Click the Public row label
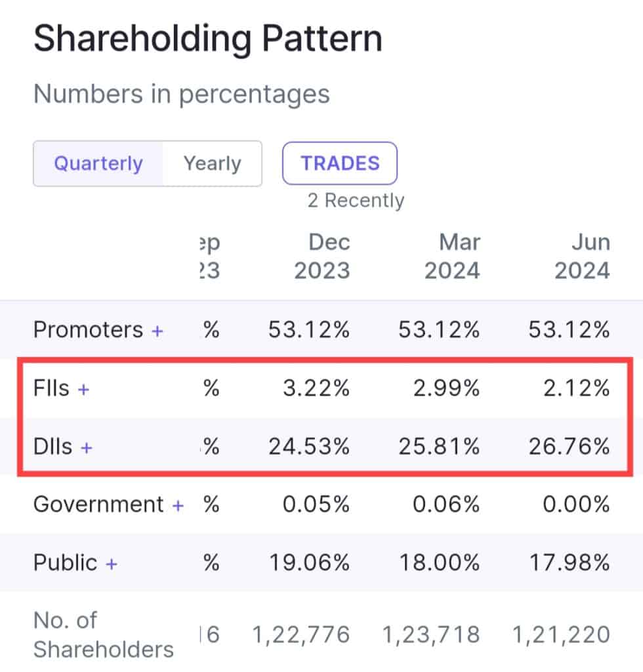The width and height of the screenshot is (643, 672). (65, 563)
